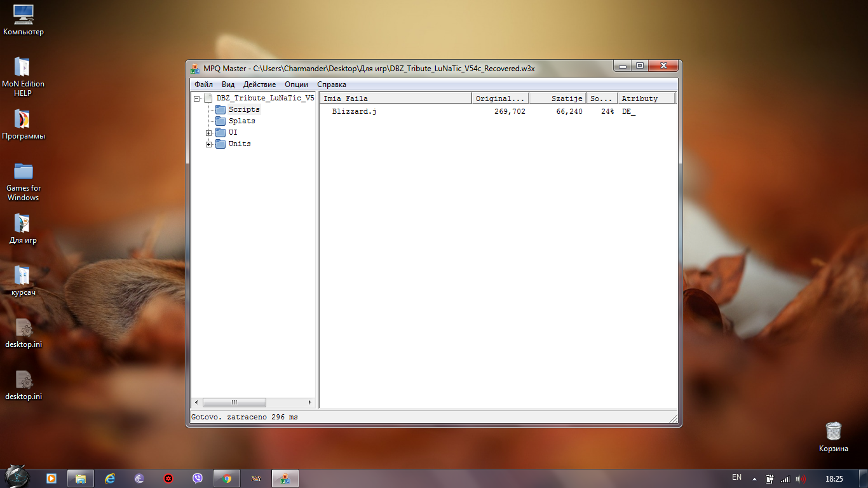Select the upper desktop.ini file icon
Screen dimensions: 868x488
24,333
